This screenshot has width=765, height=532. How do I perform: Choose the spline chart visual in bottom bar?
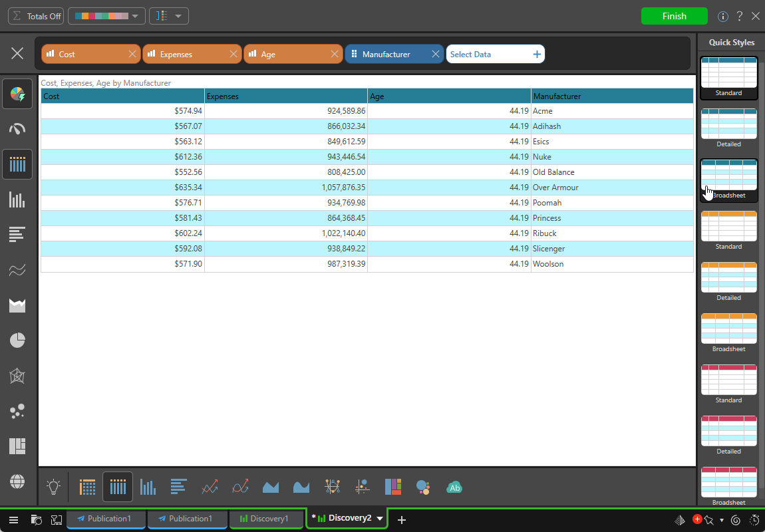coord(240,487)
